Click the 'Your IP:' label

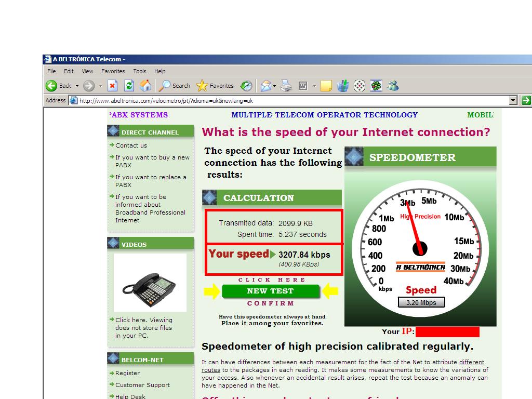[x=398, y=331]
